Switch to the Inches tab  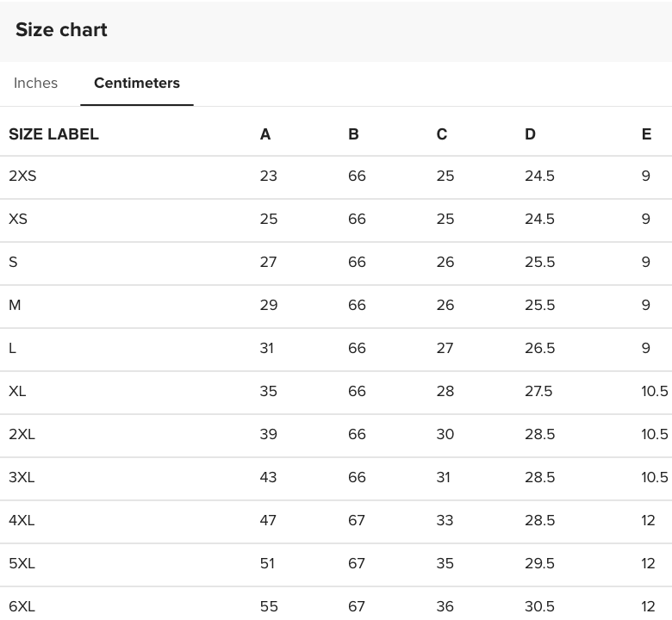pyautogui.click(x=36, y=84)
